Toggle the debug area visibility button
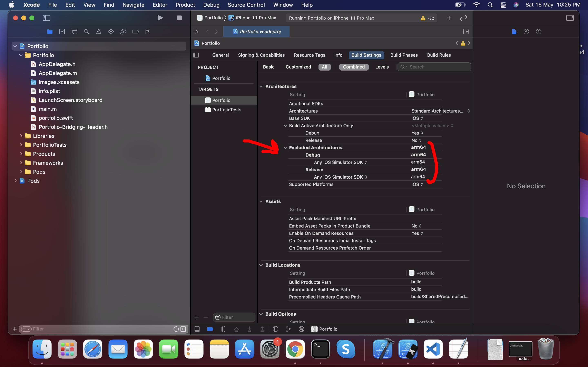 pyautogui.click(x=197, y=329)
